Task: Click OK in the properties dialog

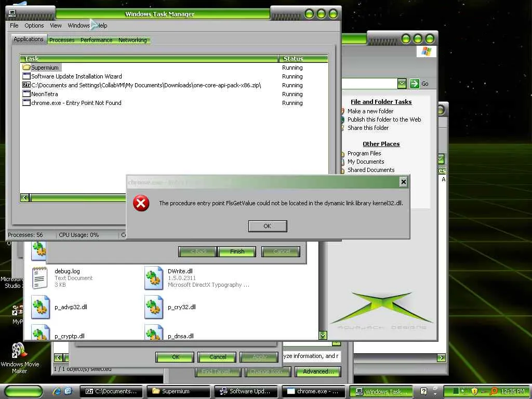Action: pyautogui.click(x=175, y=357)
